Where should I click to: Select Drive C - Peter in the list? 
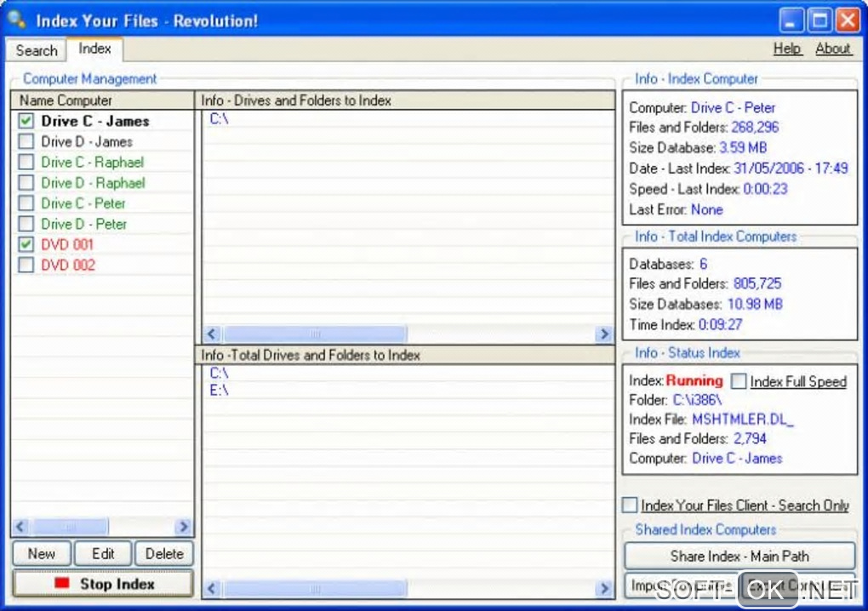tap(83, 203)
